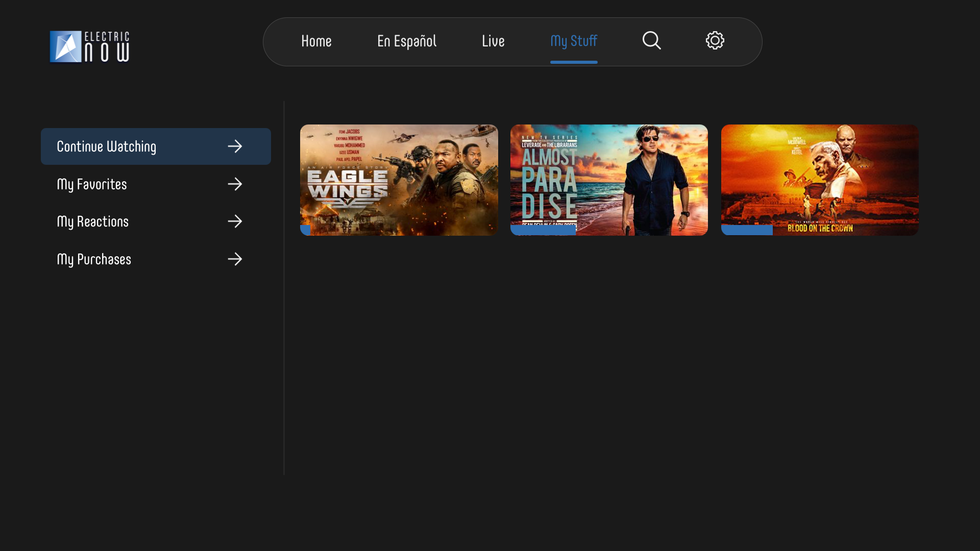The height and width of the screenshot is (551, 980).
Task: Click the Blood on the Crown progress bar
Action: [x=747, y=231]
